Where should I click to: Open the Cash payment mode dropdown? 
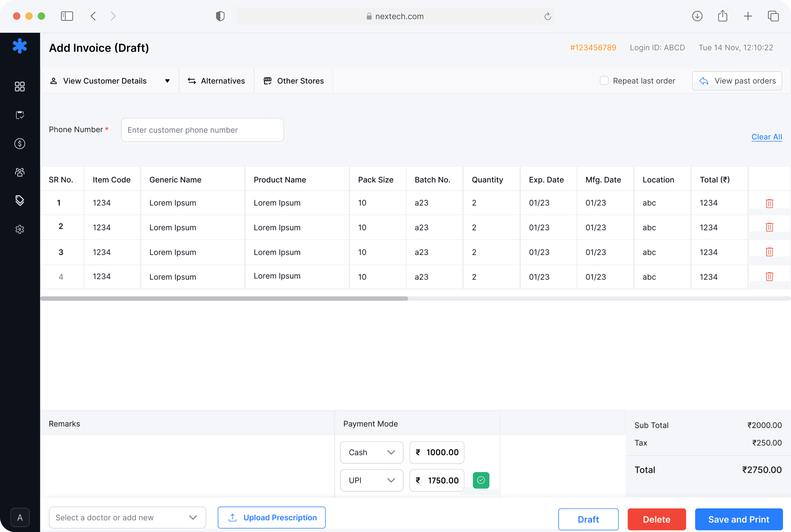(372, 452)
